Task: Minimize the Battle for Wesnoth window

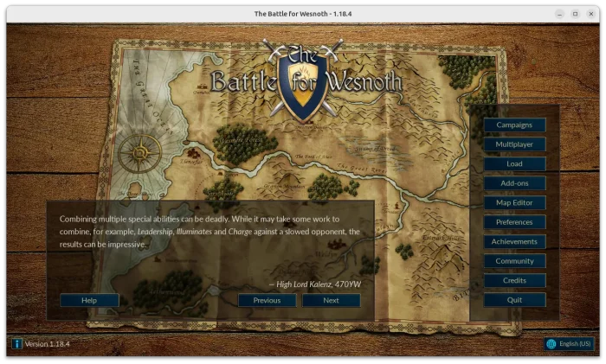Action: coord(559,14)
